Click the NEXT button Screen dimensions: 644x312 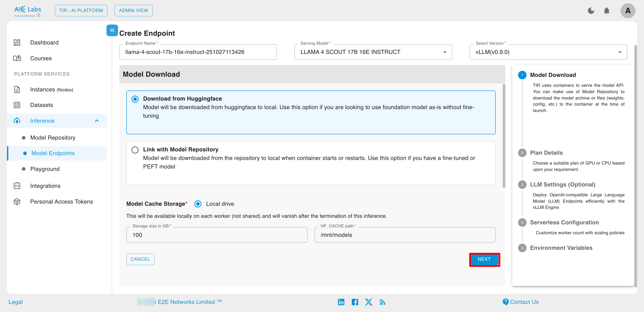[x=484, y=259]
